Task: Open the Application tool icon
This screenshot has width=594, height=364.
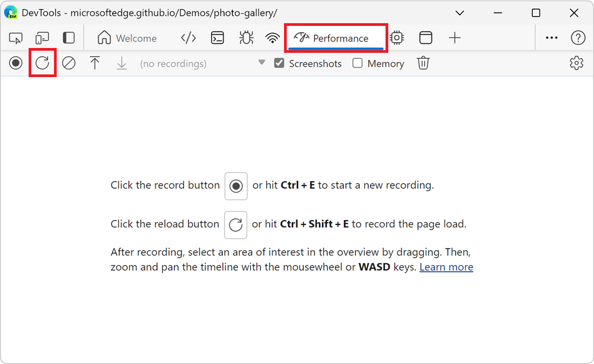Action: 426,38
